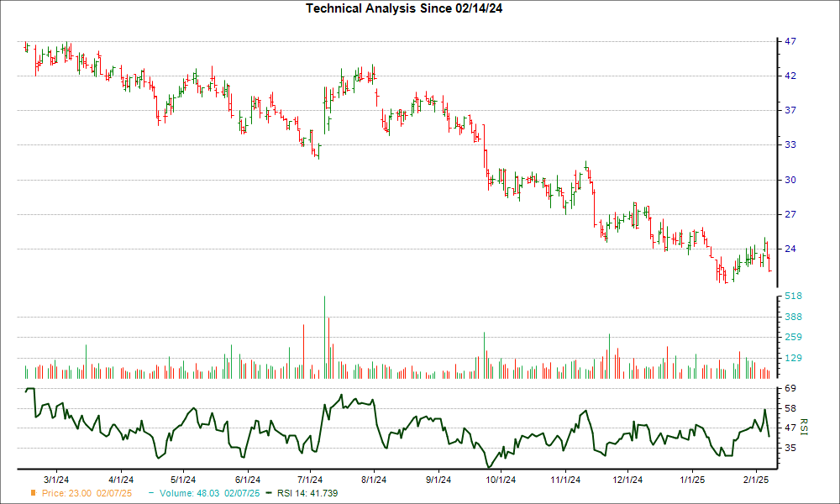The height and width of the screenshot is (504, 840).
Task: Click the 8/1/24 date axis label
Action: tap(374, 480)
